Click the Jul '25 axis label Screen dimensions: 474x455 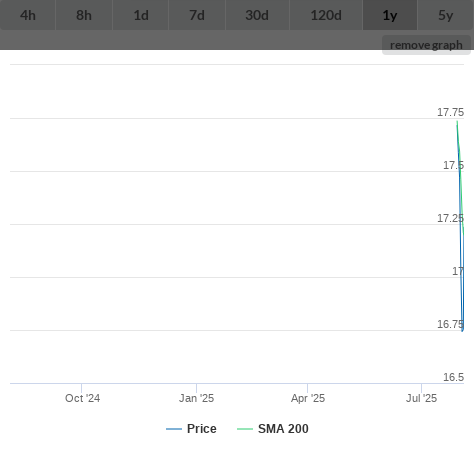tap(421, 398)
